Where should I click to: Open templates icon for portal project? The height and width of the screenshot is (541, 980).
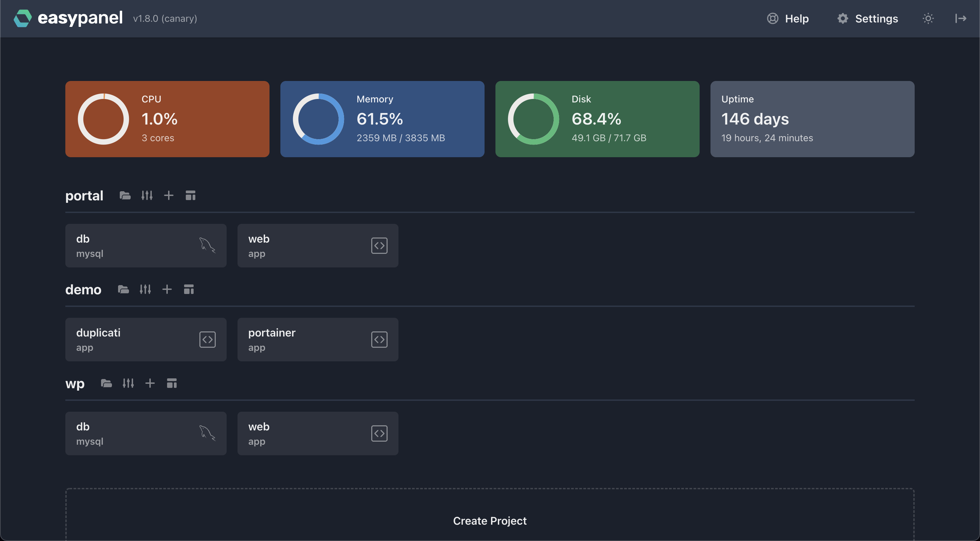(190, 196)
